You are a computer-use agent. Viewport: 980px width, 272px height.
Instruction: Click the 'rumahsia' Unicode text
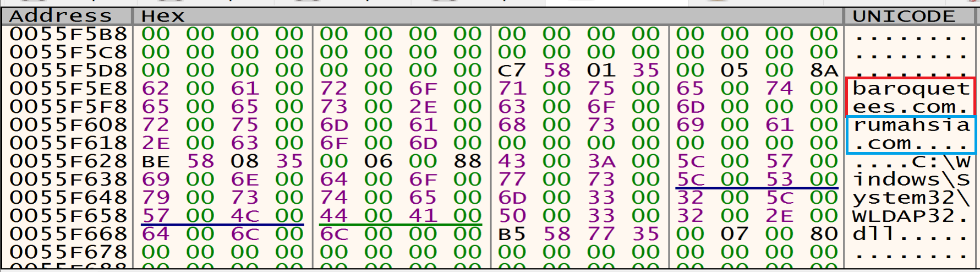[x=911, y=125]
